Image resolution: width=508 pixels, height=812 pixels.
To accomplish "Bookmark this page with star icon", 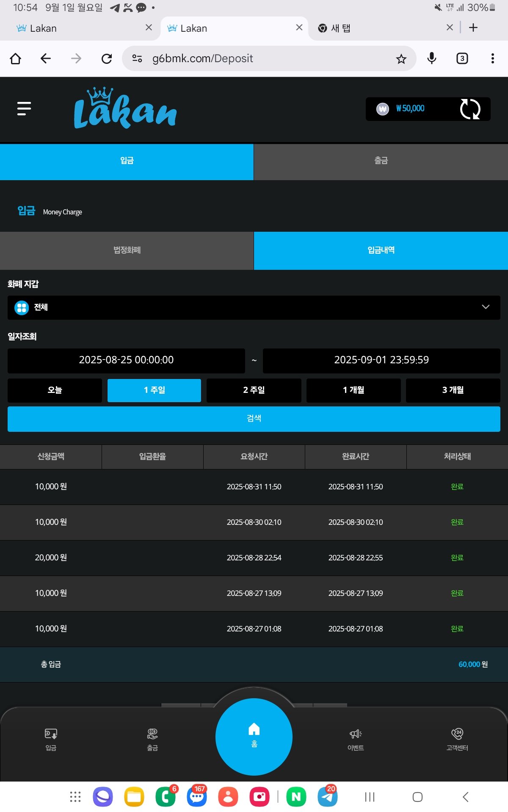I will 401,59.
